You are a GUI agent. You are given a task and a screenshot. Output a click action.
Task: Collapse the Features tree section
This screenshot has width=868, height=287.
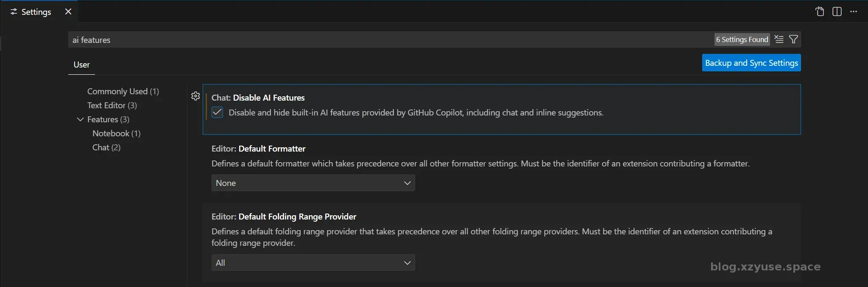(80, 119)
